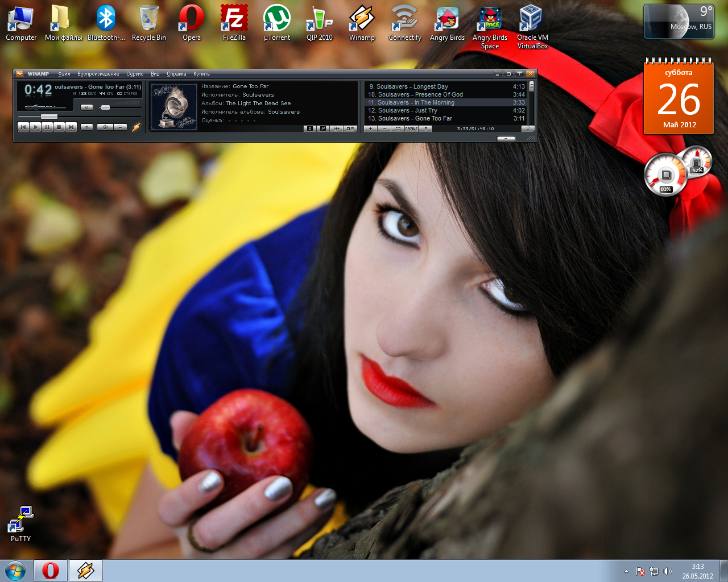Screen dimensions: 728x582
Task: Click the playlist selection button
Action: (x=398, y=128)
